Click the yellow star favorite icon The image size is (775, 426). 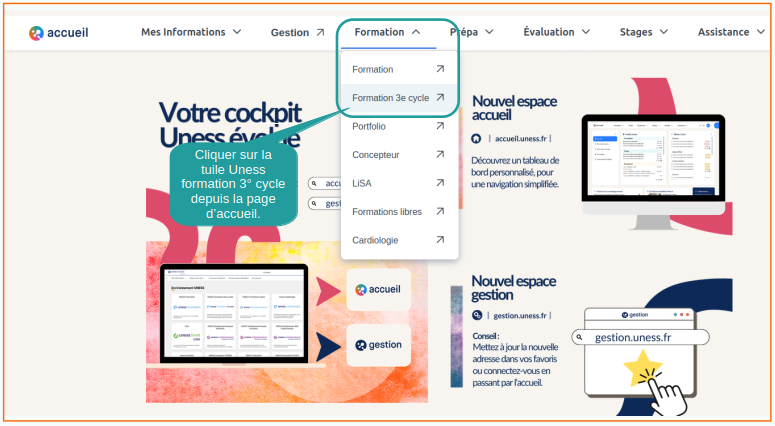tap(642, 368)
